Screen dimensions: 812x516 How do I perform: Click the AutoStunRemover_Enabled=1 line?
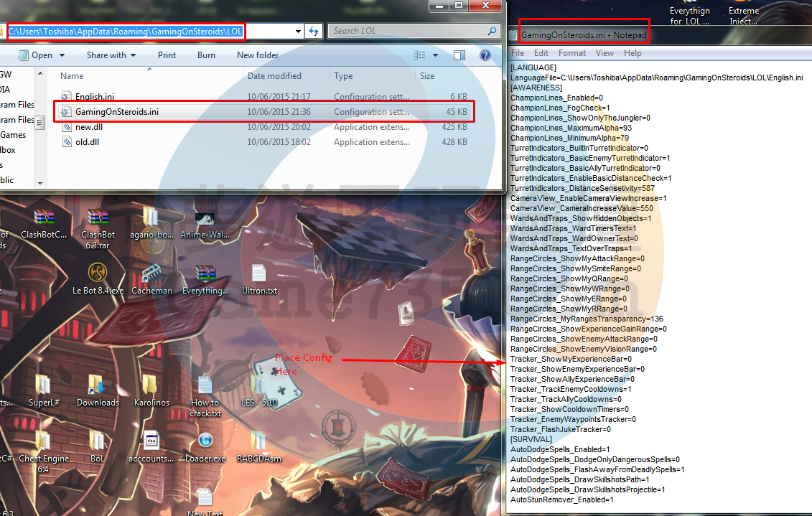point(562,500)
